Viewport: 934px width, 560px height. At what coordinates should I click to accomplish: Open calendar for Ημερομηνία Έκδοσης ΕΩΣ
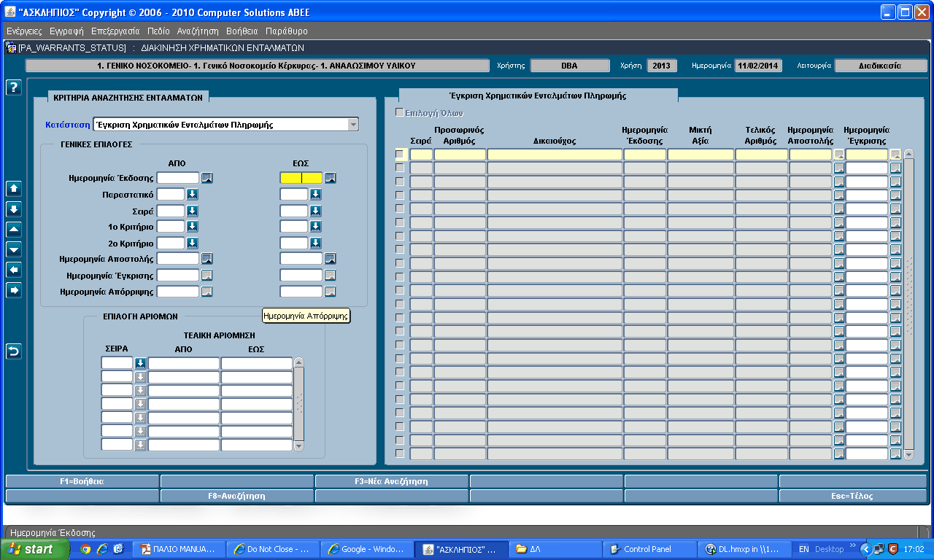[x=331, y=177]
